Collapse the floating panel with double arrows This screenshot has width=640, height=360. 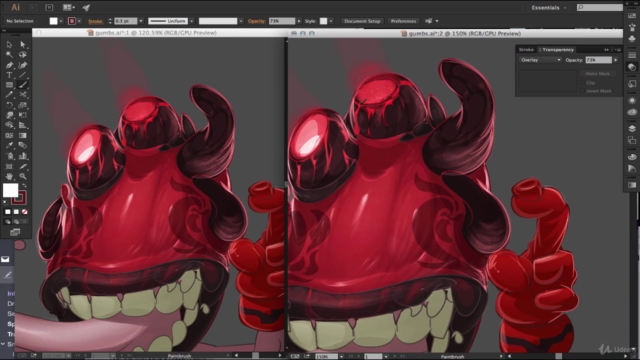607,49
